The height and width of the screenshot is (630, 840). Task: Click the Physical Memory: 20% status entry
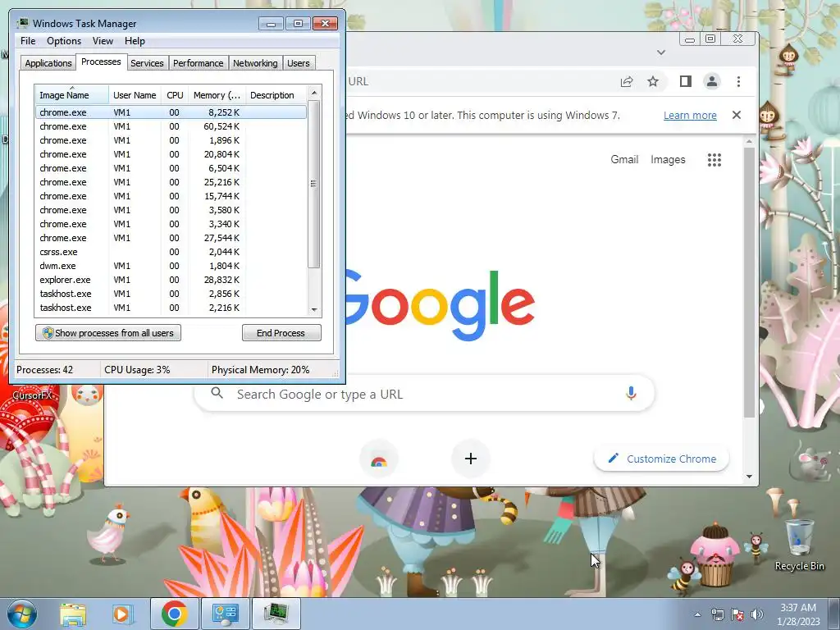click(260, 370)
